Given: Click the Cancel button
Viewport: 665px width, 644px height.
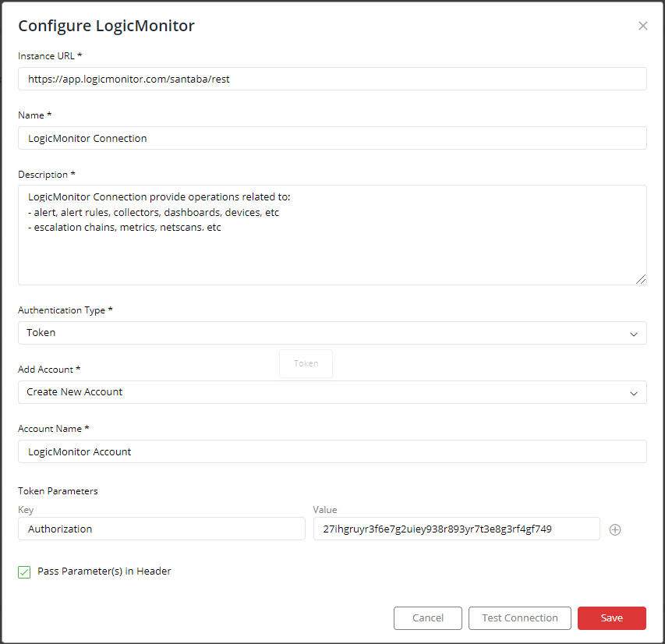Looking at the screenshot, I should tap(427, 617).
